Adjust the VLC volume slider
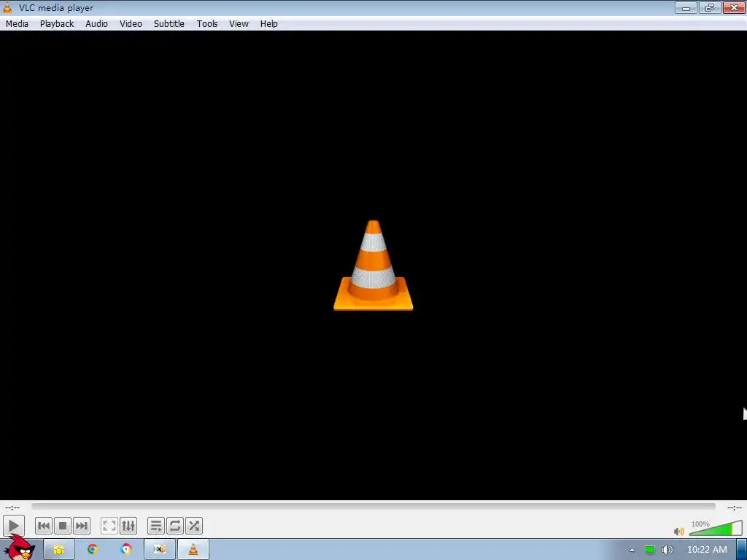Viewport: 747px width, 560px height. tap(716, 528)
